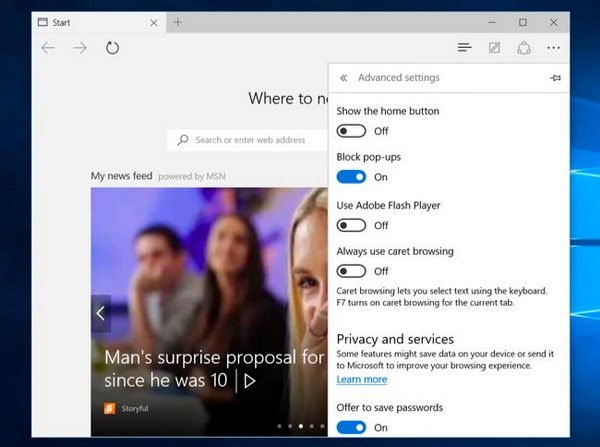Click the Forward navigation arrow
The height and width of the screenshot is (447, 600).
[x=80, y=48]
